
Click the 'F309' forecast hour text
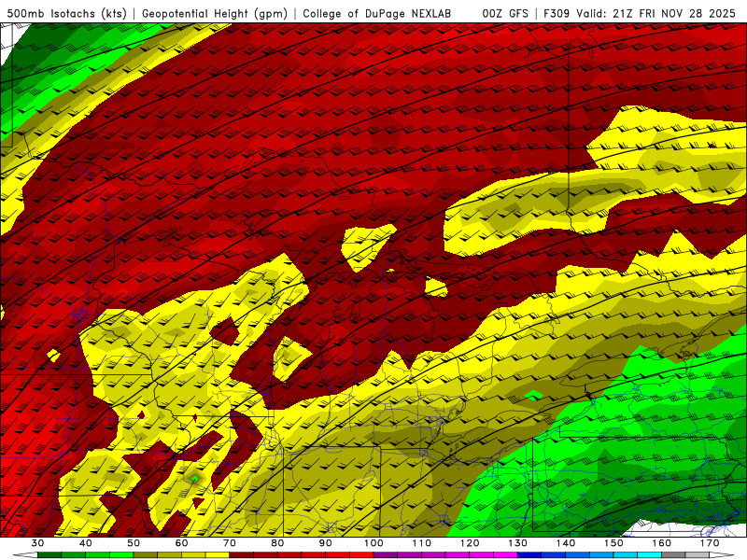(557, 14)
